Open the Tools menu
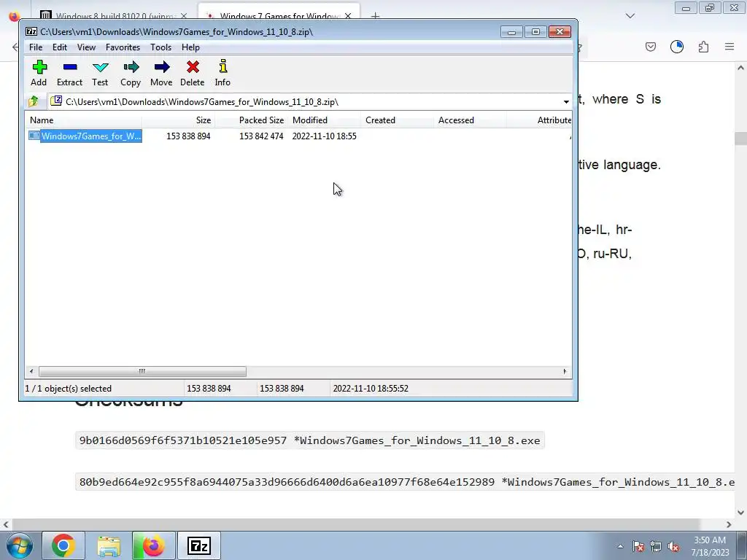The width and height of the screenshot is (747, 560). (x=160, y=47)
